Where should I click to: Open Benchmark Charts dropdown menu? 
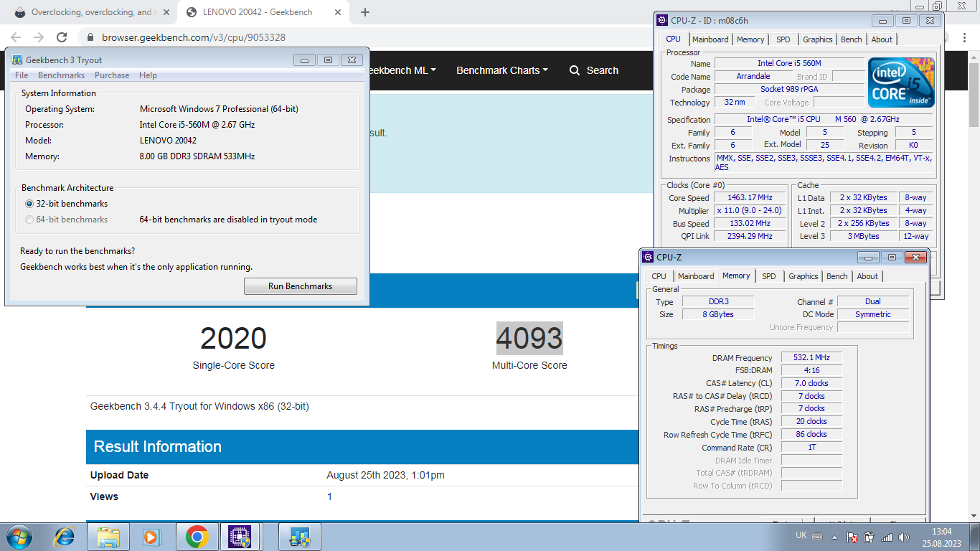[502, 70]
